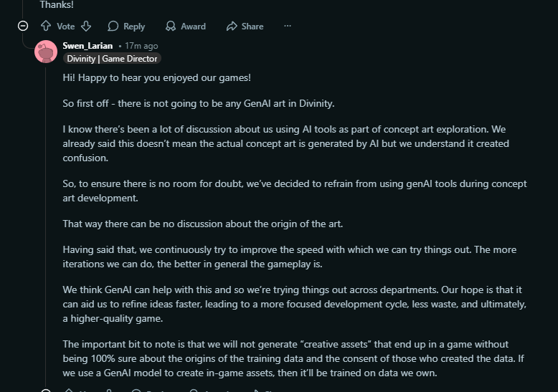Screen dimensions: 558x392
Task: Click the paragraph starting We think GenAI can help
Action: (x=294, y=305)
